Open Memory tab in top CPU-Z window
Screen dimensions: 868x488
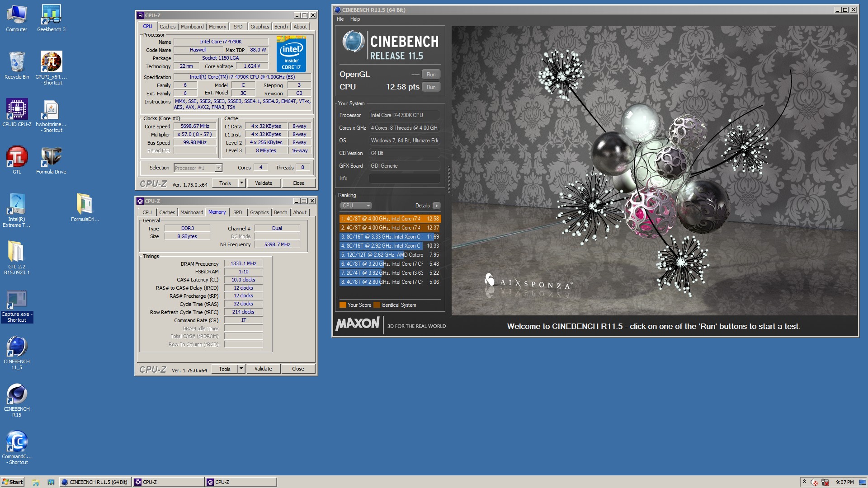coord(217,27)
